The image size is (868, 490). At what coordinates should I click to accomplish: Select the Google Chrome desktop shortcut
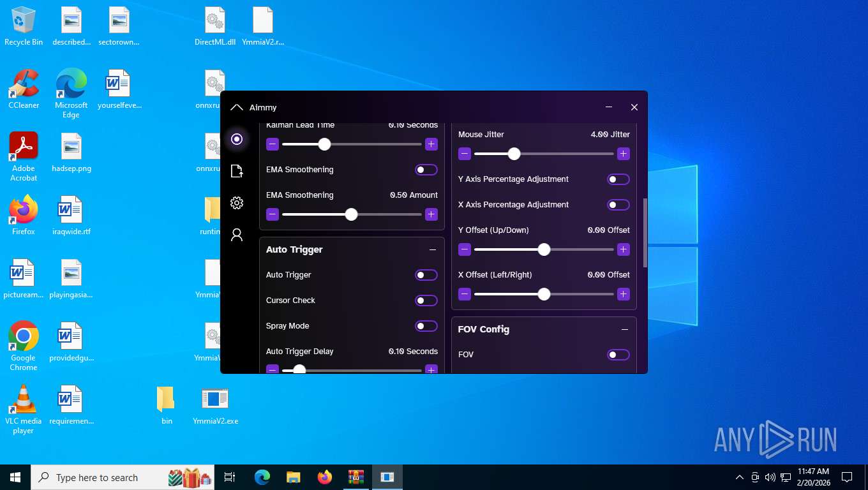[24, 346]
